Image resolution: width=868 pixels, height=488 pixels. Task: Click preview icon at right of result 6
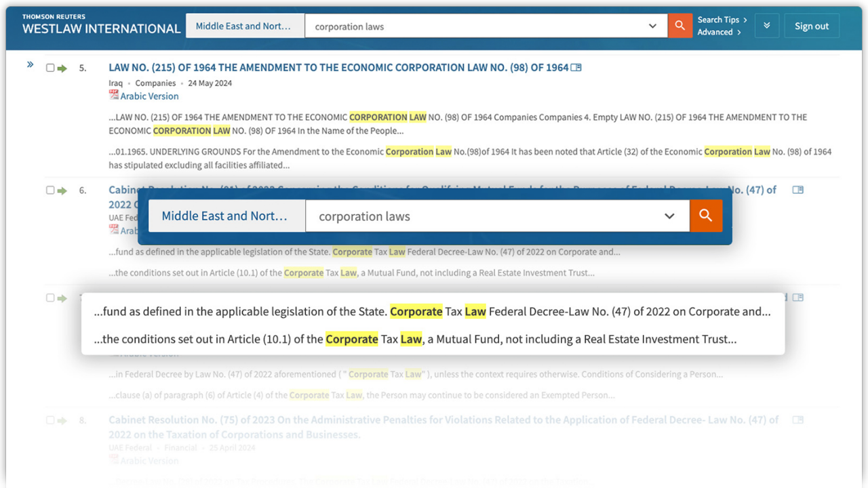pyautogui.click(x=798, y=190)
